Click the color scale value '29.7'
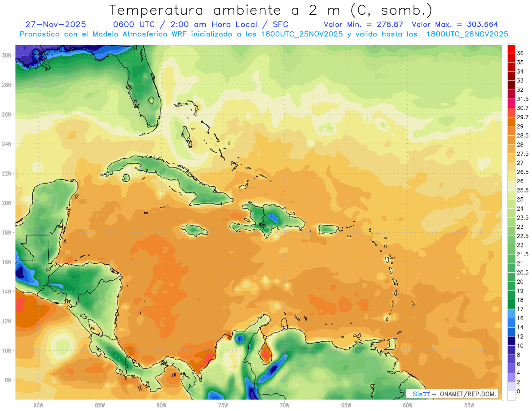This screenshot has height=411, width=532. (523, 117)
